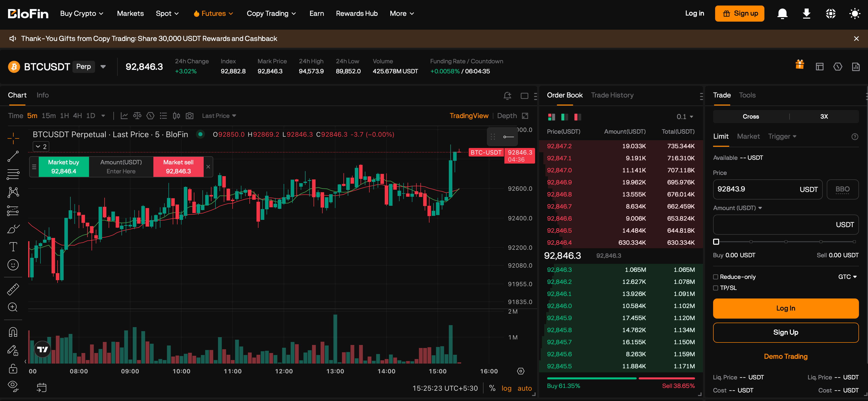
Task: Click the Demo Trading link
Action: pyautogui.click(x=786, y=356)
